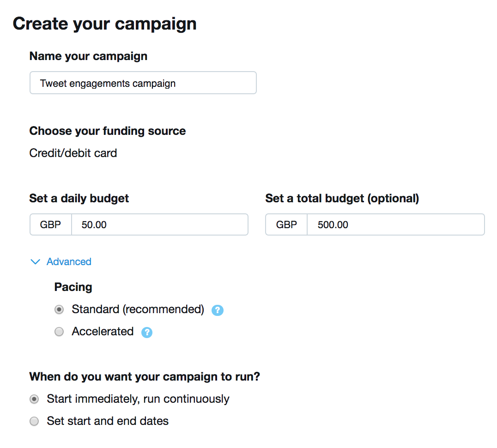Viewport: 497px width, 448px height.
Task: Select Start immediately, run continuously option
Action: coord(34,399)
